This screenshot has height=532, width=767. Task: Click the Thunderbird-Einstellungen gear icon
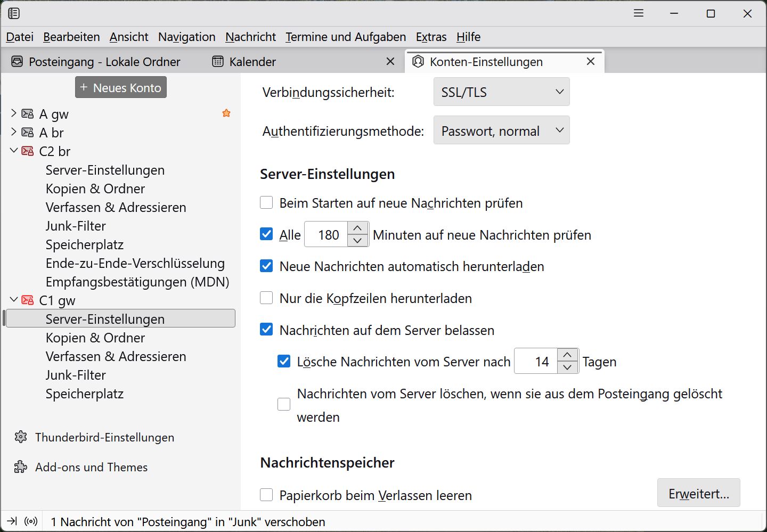[21, 437]
